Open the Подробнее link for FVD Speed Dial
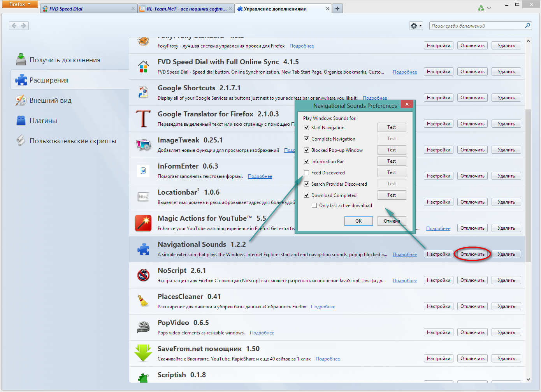The height and width of the screenshot is (392, 541). click(x=405, y=72)
